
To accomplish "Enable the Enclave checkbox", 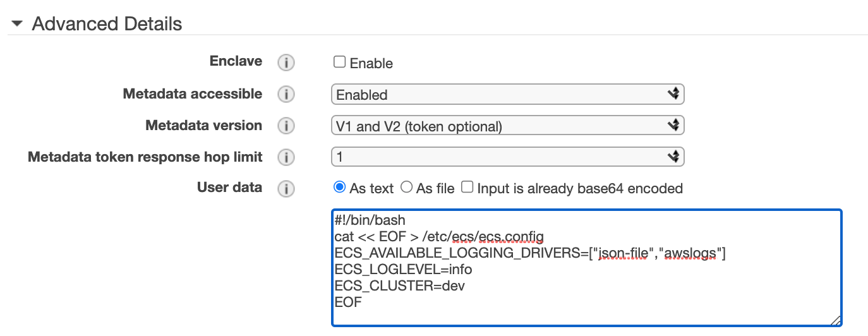I will (340, 62).
